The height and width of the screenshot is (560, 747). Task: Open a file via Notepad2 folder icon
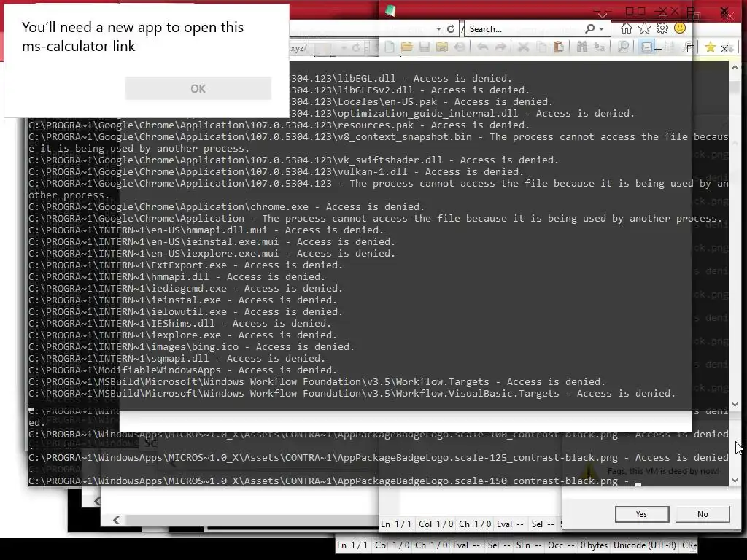click(x=407, y=47)
